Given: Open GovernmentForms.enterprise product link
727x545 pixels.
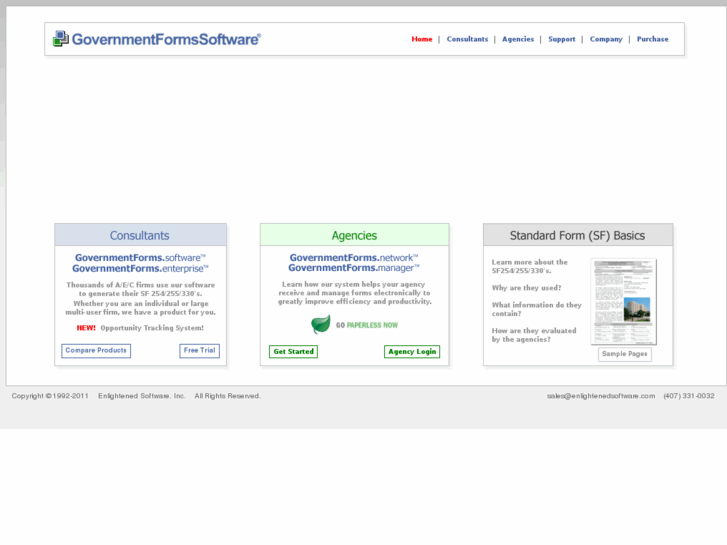Looking at the screenshot, I should click(x=140, y=269).
